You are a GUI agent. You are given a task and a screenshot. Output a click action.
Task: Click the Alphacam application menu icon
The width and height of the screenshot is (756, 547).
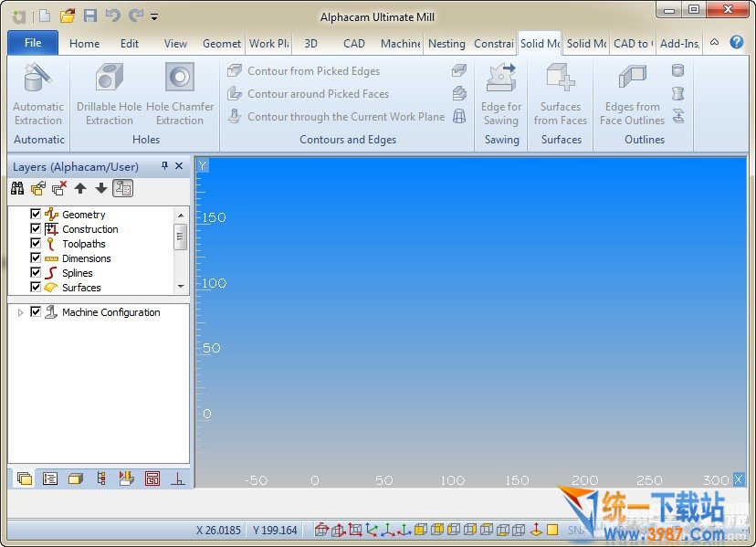[x=19, y=16]
